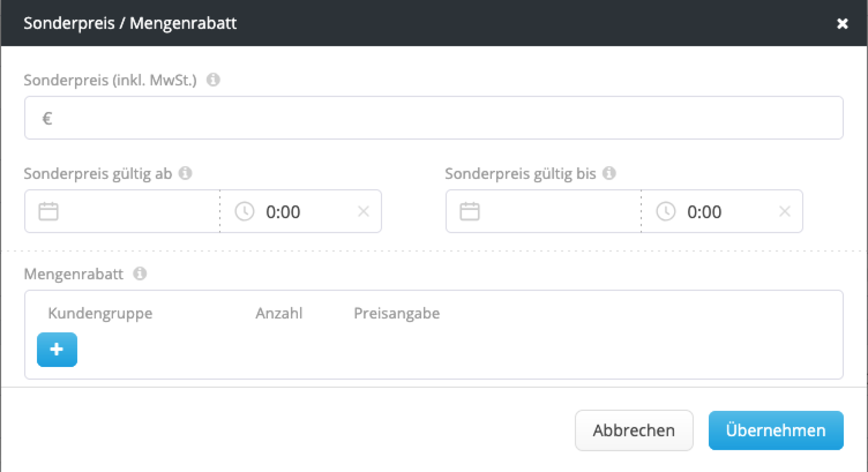
Task: View info tooltip for Sonderpreis (inkl. MwSt.)
Action: pos(214,80)
